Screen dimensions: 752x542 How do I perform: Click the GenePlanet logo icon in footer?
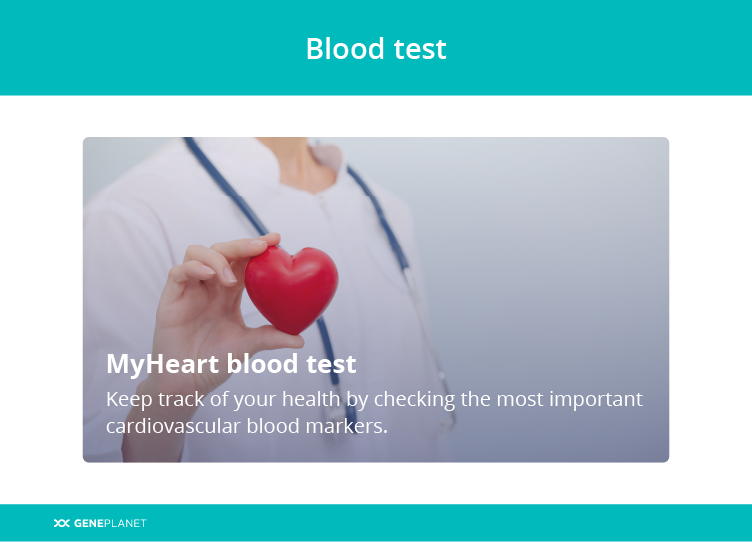point(62,523)
